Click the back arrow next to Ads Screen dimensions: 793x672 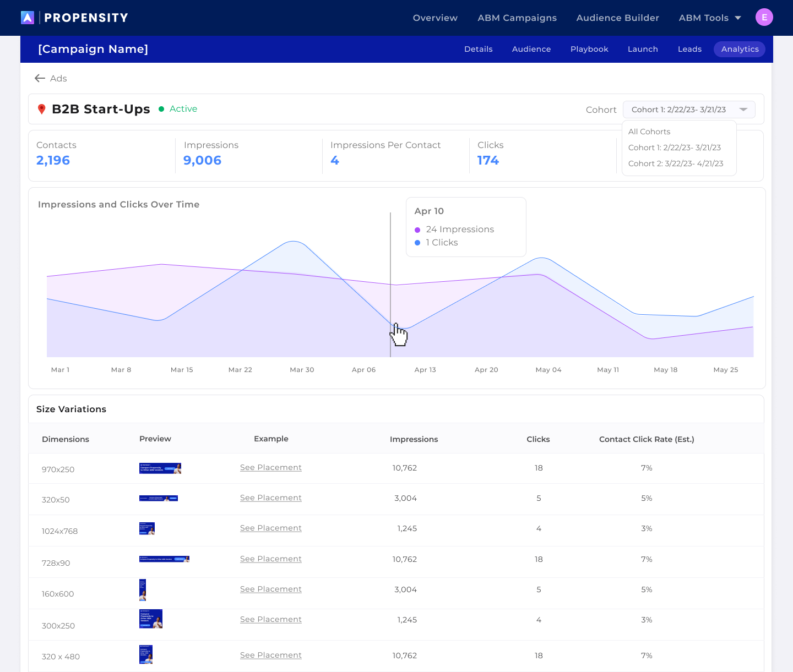[x=40, y=78]
